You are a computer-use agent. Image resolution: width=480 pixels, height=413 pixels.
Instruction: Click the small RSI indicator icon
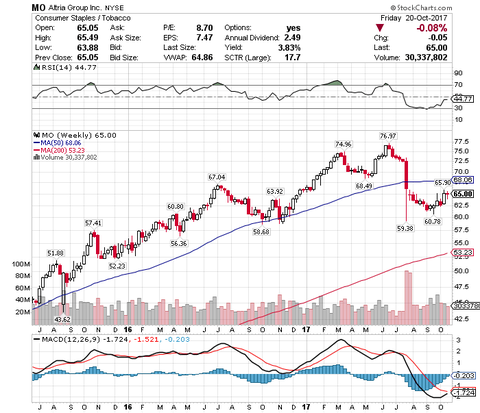36,67
